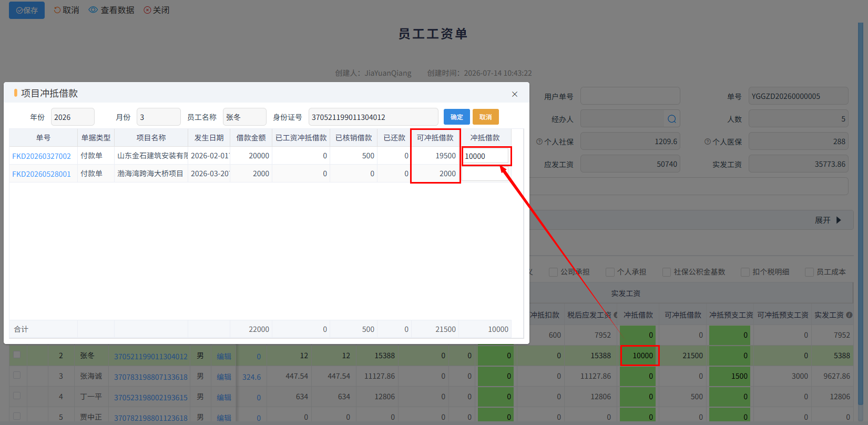Click the 324.6 link in 张海诚 row
The image size is (868, 425).
point(252,377)
